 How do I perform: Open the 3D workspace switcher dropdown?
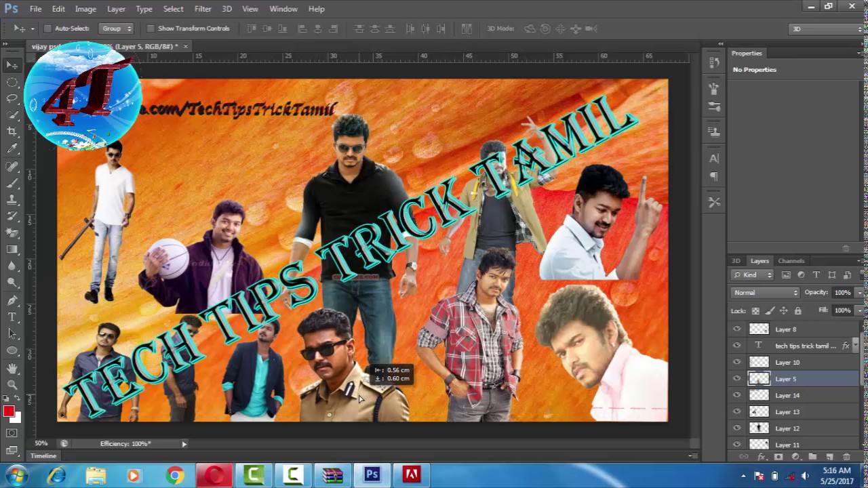(x=827, y=28)
